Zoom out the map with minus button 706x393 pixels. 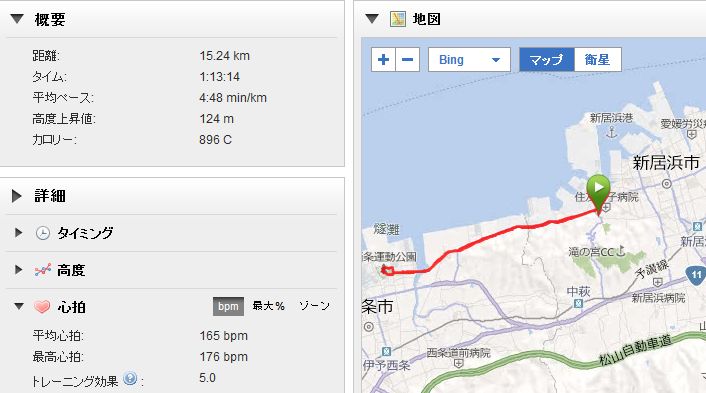coord(407,59)
